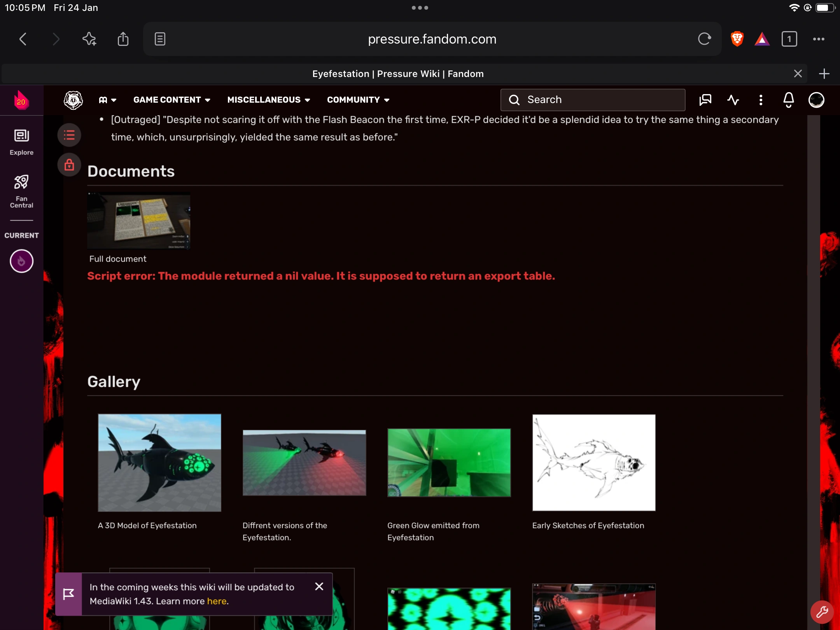Tap the red wrench tools button
The width and height of the screenshot is (840, 630).
(x=822, y=612)
